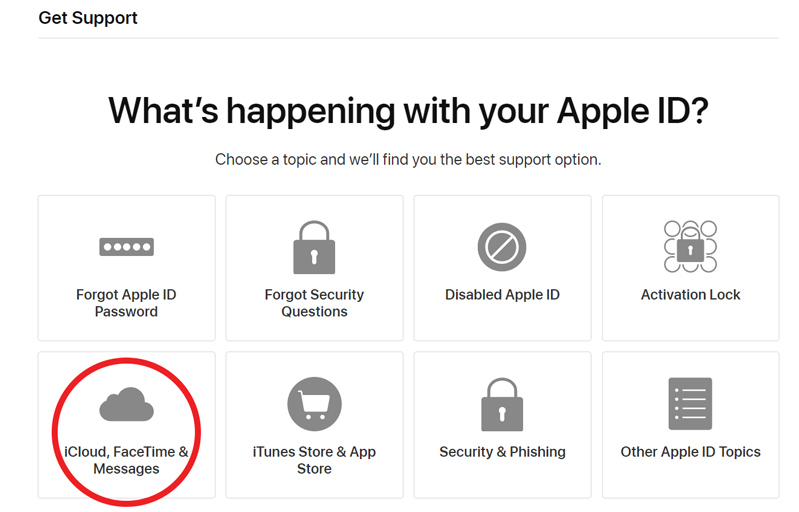
Task: Click the iTunes Store shopping cart icon
Action: pyautogui.click(x=314, y=404)
